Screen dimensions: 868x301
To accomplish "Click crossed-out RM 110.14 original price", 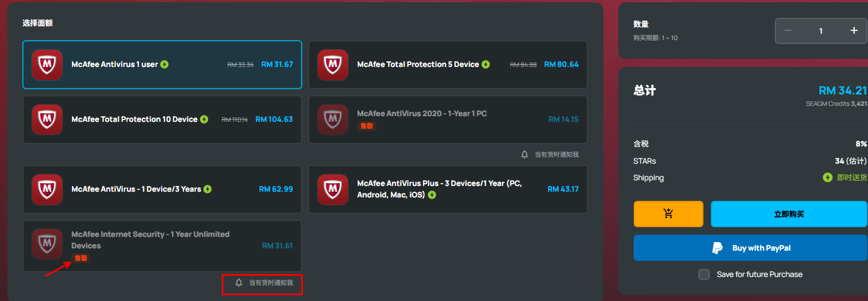I will pos(235,120).
